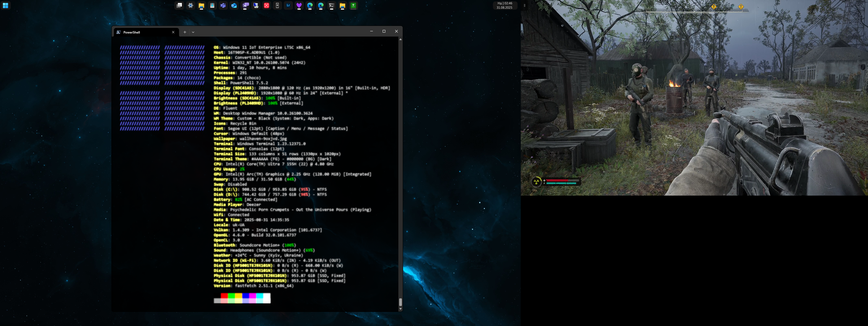Viewport: 868px width, 326px height.
Task: Click the teal stamina bar in the game
Action: (x=561, y=184)
